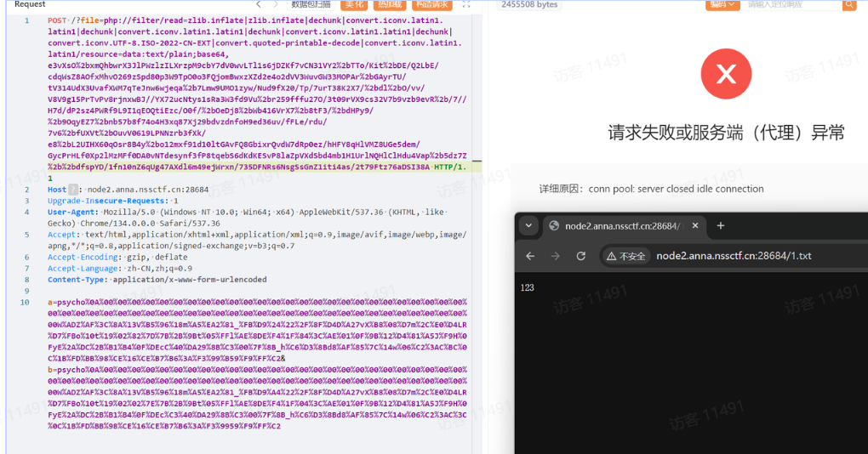Click the orange response search magnifier icon
868x454 pixels.
point(848,4)
